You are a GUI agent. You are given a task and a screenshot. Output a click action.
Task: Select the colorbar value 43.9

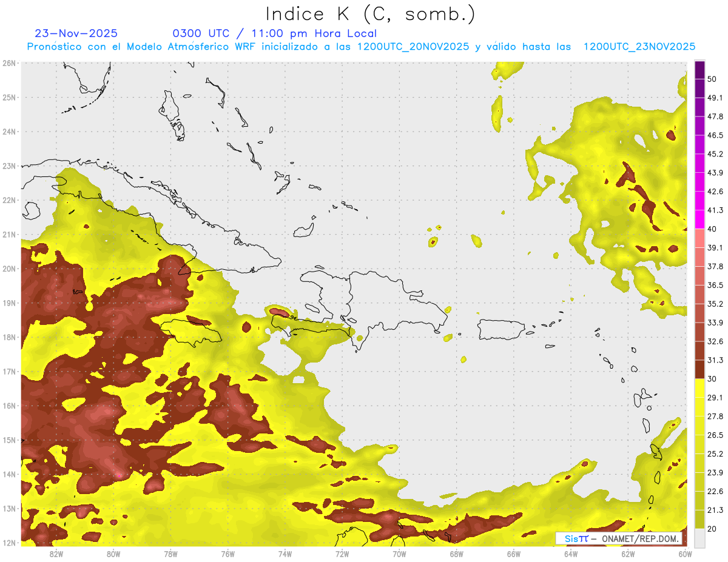(x=715, y=173)
